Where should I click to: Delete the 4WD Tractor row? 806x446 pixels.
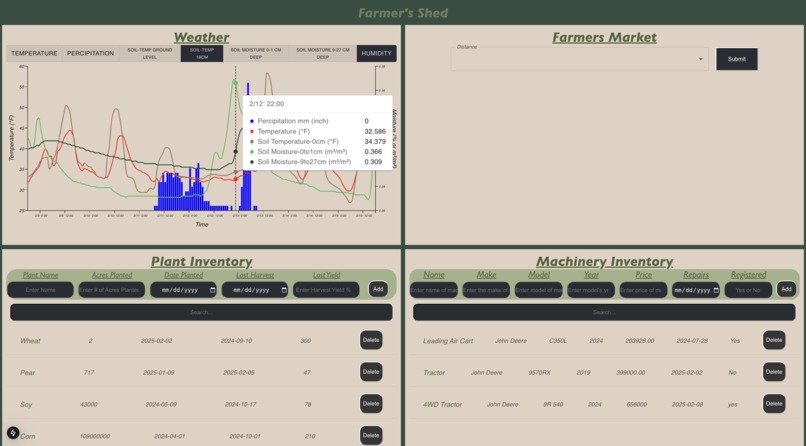coord(774,404)
